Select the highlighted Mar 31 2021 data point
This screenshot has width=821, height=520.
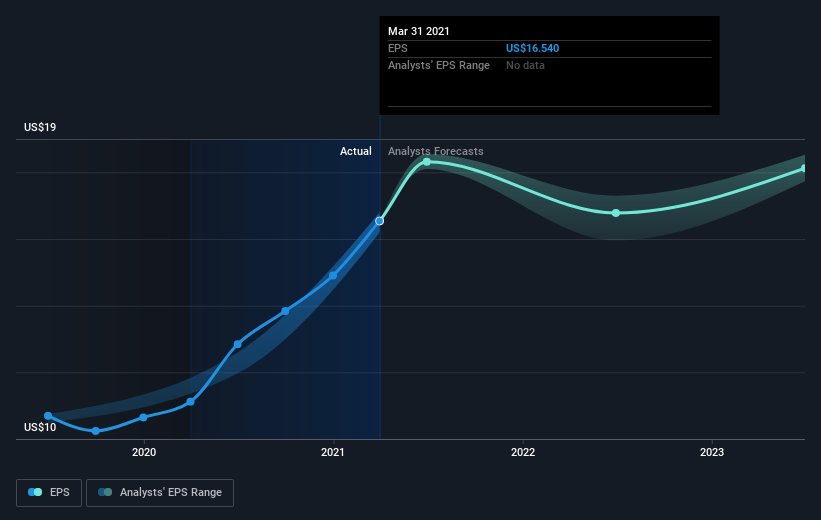coord(380,221)
